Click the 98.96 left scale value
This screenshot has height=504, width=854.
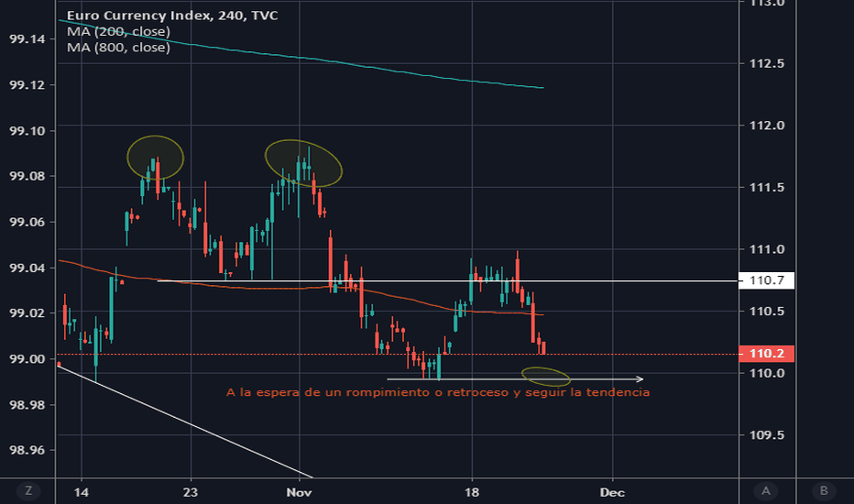click(27, 451)
